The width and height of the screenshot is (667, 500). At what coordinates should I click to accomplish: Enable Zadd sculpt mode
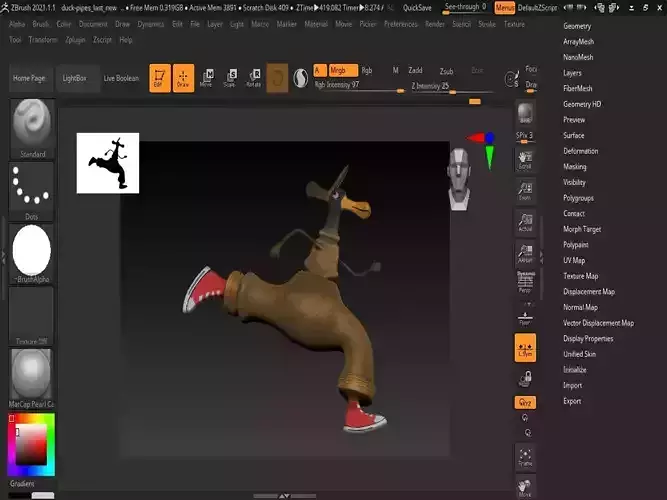pos(416,70)
